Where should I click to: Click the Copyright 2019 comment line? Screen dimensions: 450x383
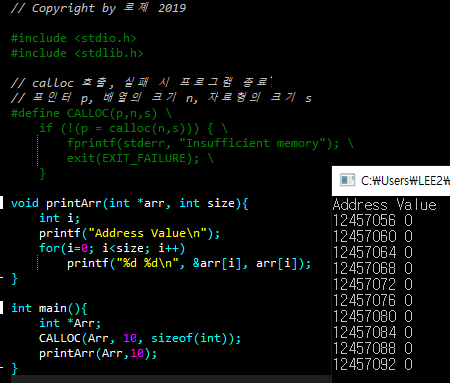[98, 8]
